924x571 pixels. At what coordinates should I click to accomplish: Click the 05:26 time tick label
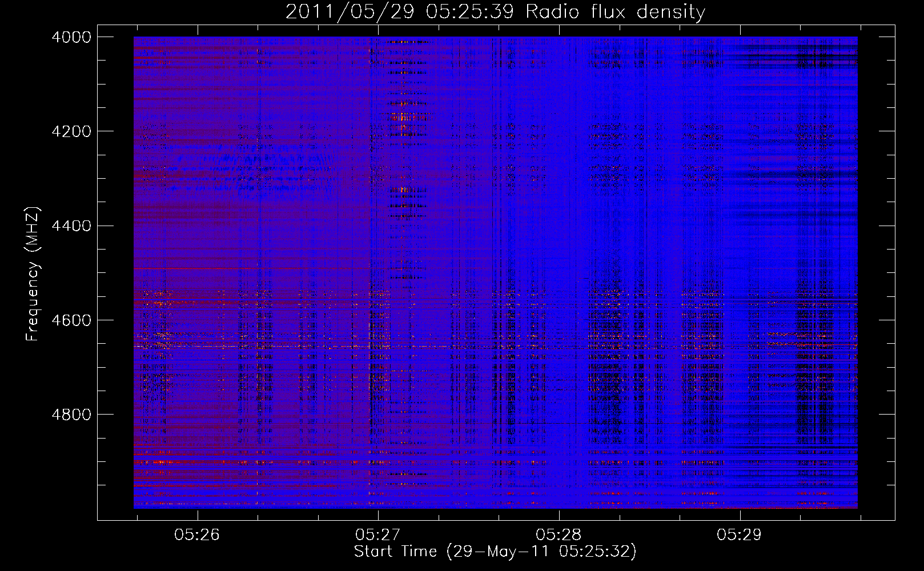pos(197,535)
